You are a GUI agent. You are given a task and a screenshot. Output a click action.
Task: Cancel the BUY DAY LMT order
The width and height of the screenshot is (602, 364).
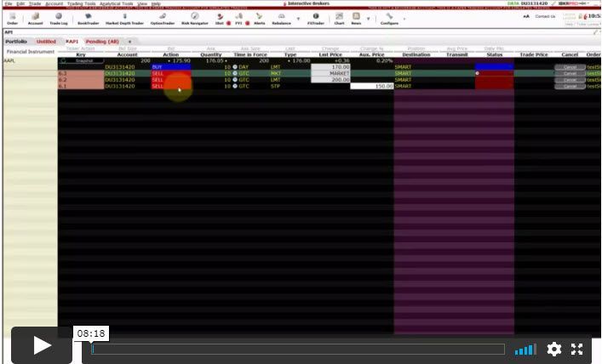(570, 67)
